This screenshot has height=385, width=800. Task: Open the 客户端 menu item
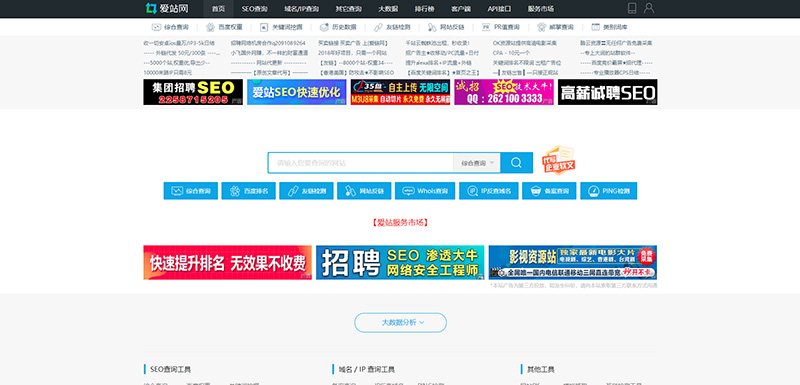coord(461,9)
